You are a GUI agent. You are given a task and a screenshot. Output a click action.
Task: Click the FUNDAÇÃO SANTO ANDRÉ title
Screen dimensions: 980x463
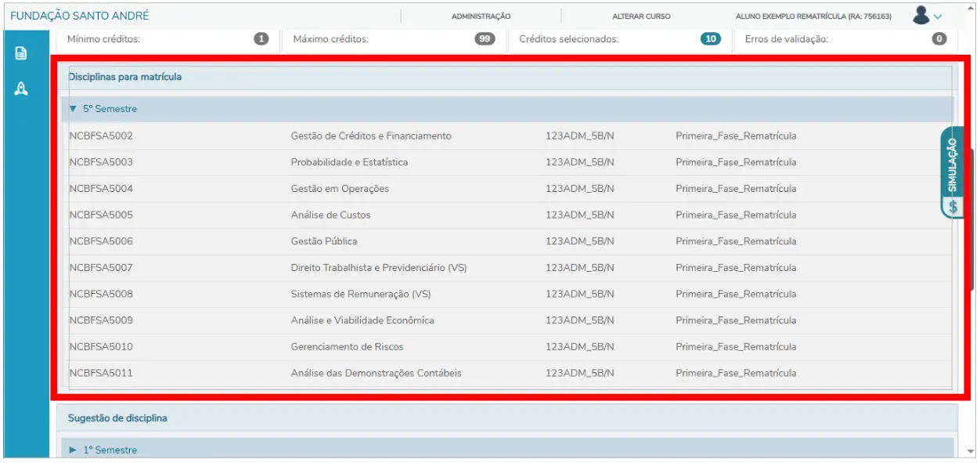coord(80,16)
